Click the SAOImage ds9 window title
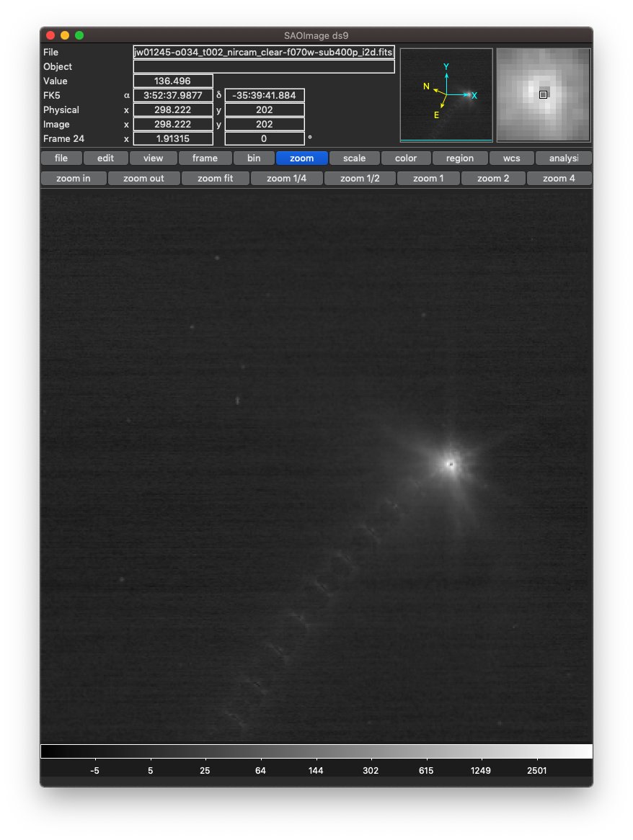 click(x=316, y=35)
